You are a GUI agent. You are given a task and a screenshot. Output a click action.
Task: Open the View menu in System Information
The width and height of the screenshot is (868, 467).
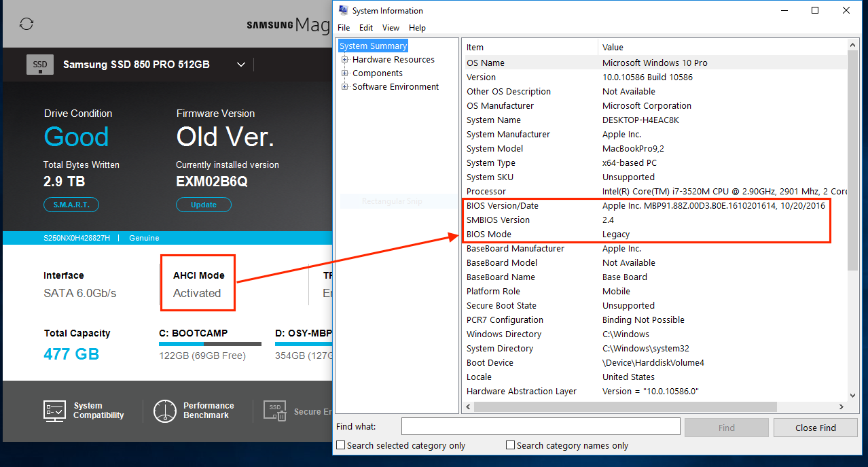(x=391, y=28)
